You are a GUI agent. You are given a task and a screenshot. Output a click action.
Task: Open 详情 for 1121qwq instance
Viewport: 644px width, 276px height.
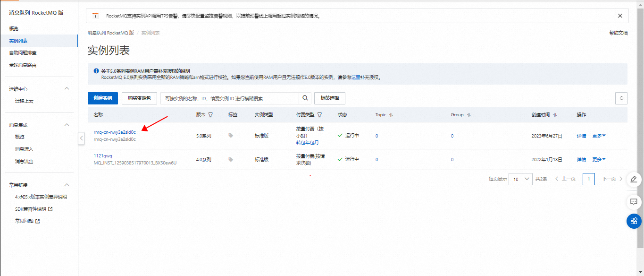click(x=581, y=160)
